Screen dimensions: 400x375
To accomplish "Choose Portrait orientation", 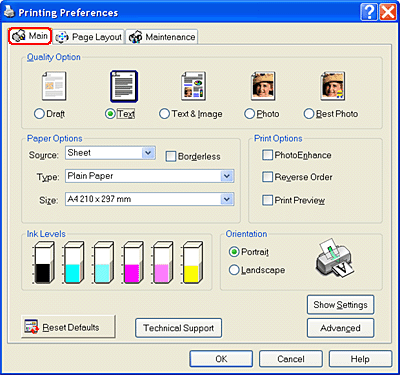I will click(234, 252).
